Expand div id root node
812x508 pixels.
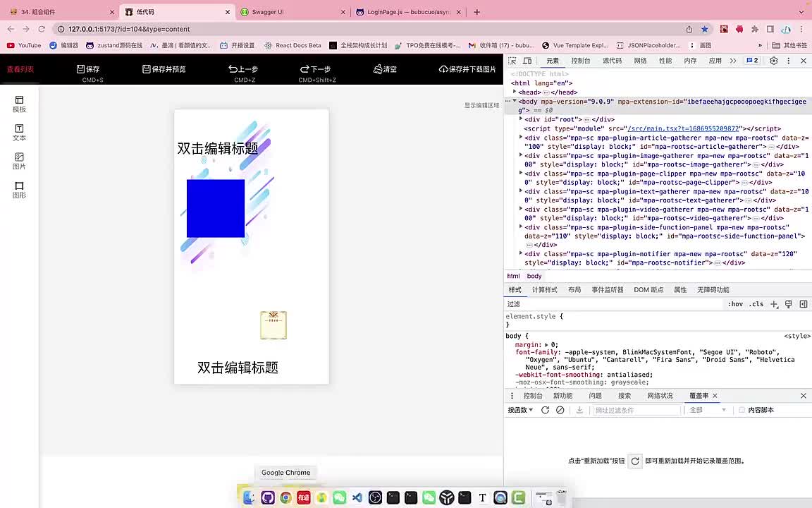click(x=521, y=119)
